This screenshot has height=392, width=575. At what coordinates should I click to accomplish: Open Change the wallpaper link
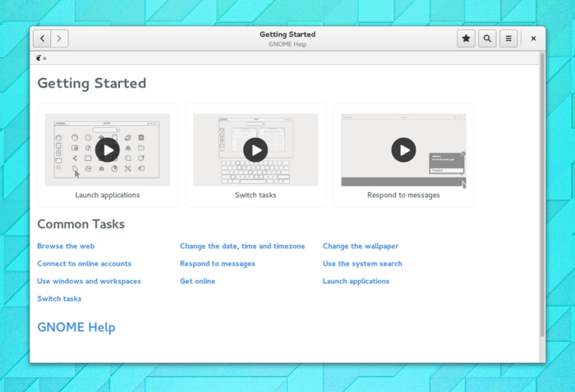click(x=361, y=246)
